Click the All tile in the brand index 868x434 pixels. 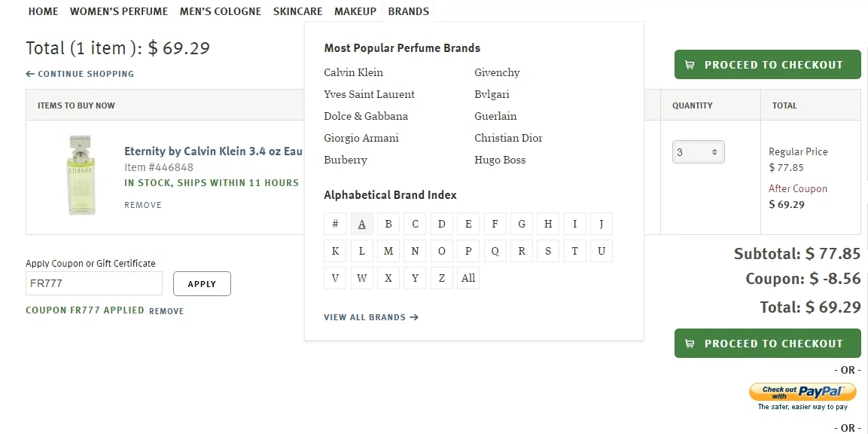(x=468, y=278)
